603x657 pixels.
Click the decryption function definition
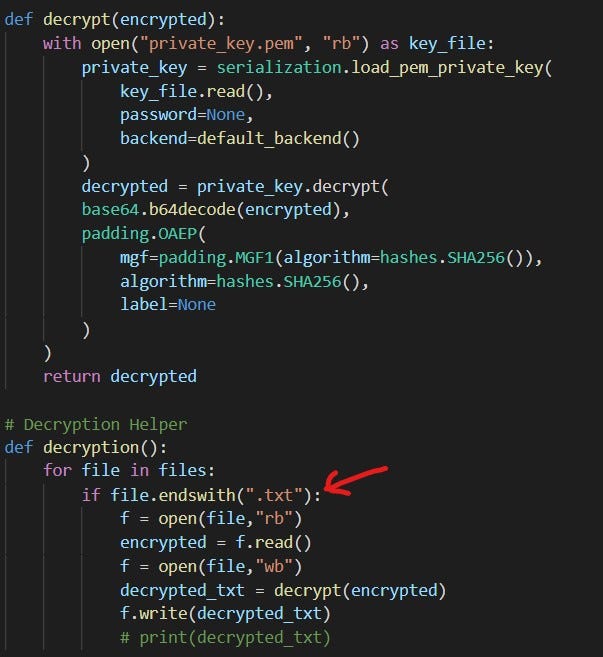coord(85,448)
